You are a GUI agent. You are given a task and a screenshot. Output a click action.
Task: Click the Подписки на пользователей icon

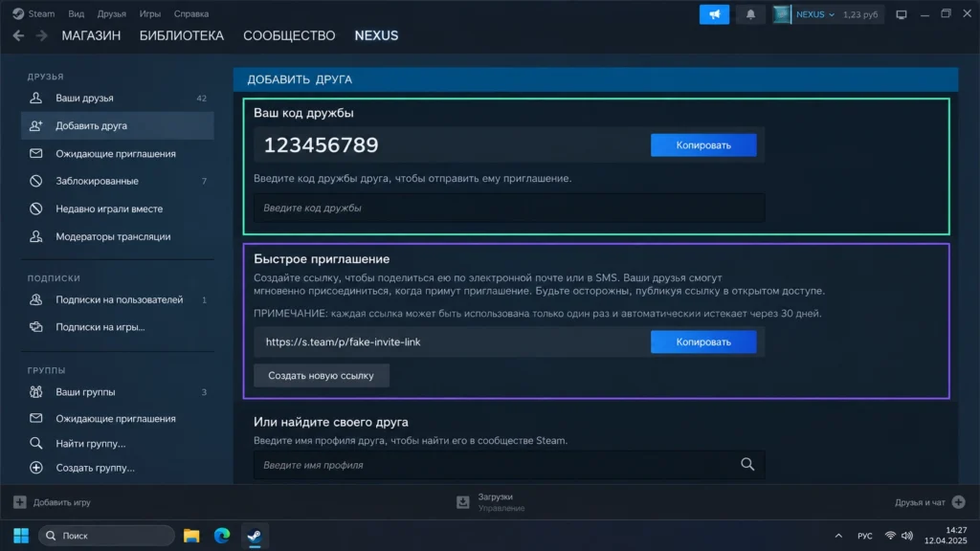(x=35, y=299)
